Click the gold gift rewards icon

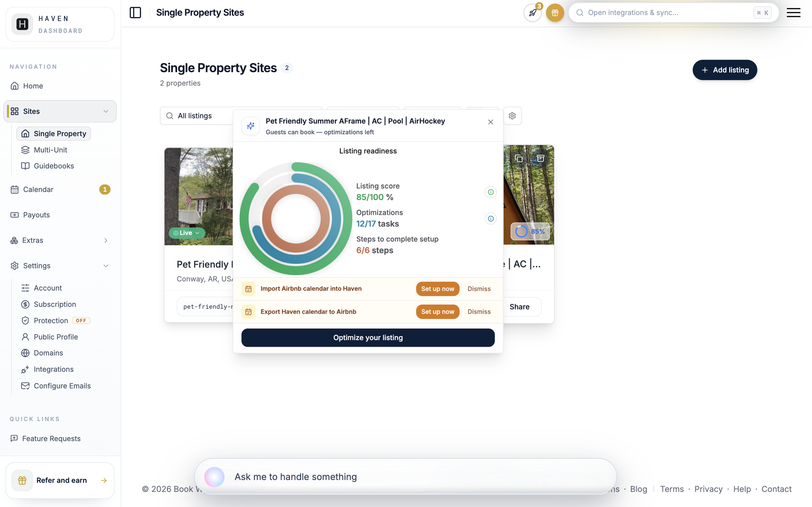[x=555, y=13]
